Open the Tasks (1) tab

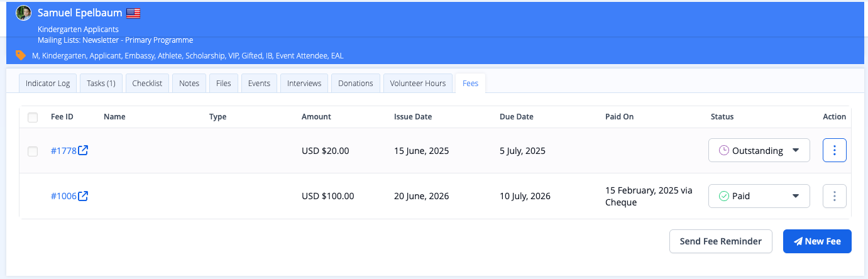click(x=101, y=84)
